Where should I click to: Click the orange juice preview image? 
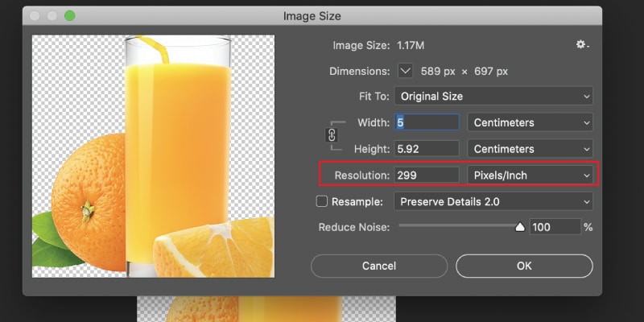pos(153,157)
